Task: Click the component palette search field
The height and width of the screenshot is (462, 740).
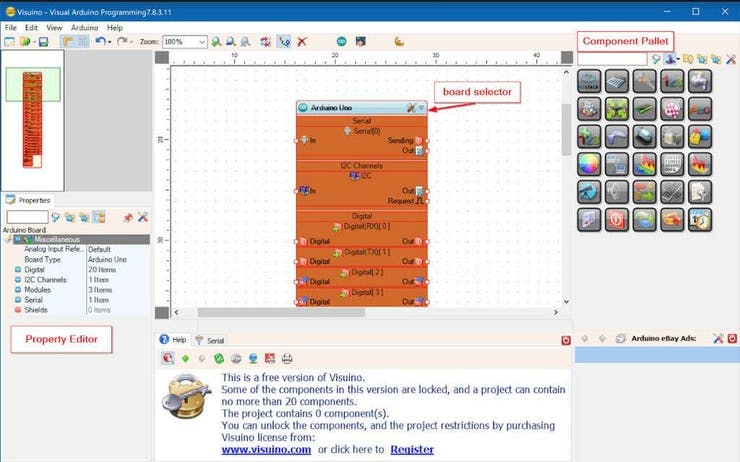Action: coord(612,60)
